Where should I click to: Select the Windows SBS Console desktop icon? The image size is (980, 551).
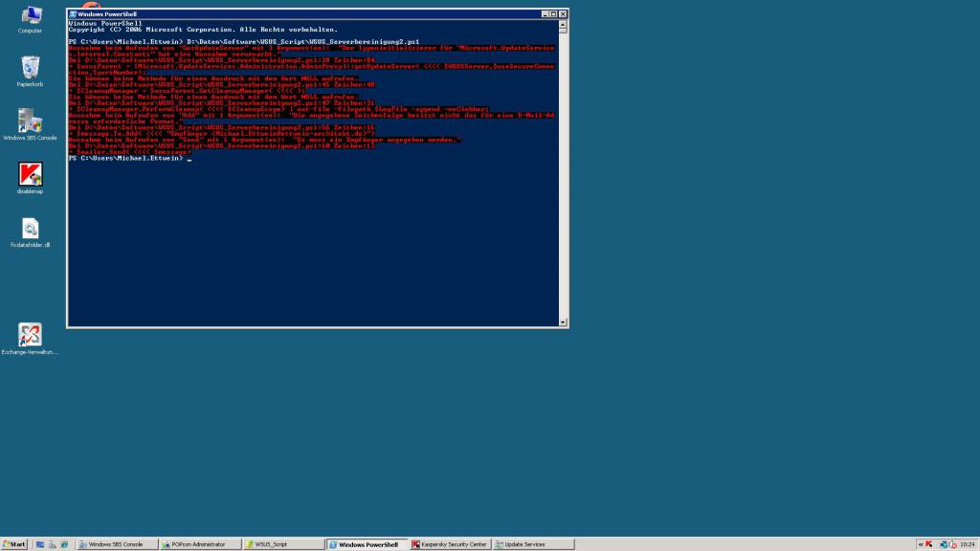30,123
